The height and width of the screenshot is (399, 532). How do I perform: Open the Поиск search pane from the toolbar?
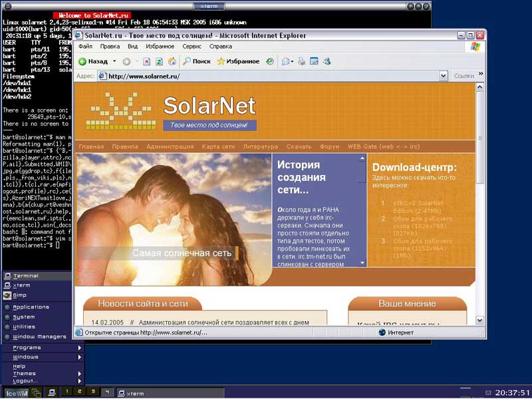(x=196, y=61)
